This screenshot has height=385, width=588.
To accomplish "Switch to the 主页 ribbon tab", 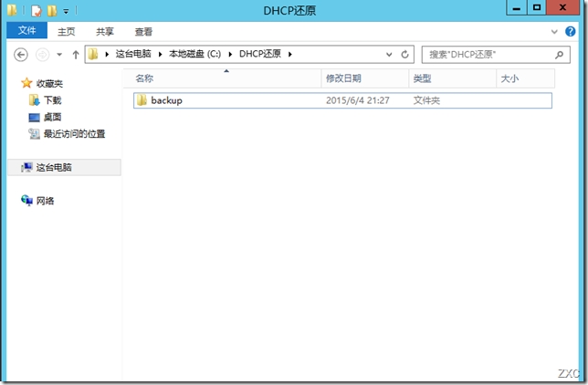I will pyautogui.click(x=67, y=32).
